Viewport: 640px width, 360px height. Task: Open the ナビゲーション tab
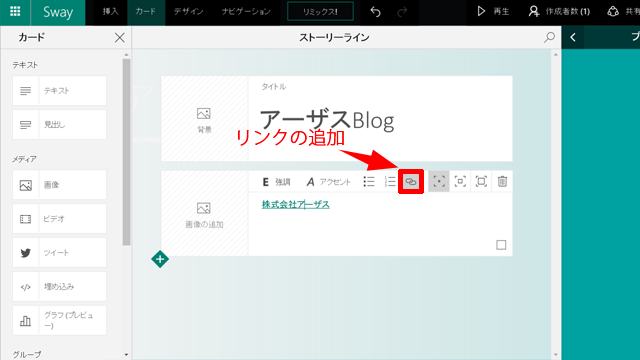click(246, 11)
